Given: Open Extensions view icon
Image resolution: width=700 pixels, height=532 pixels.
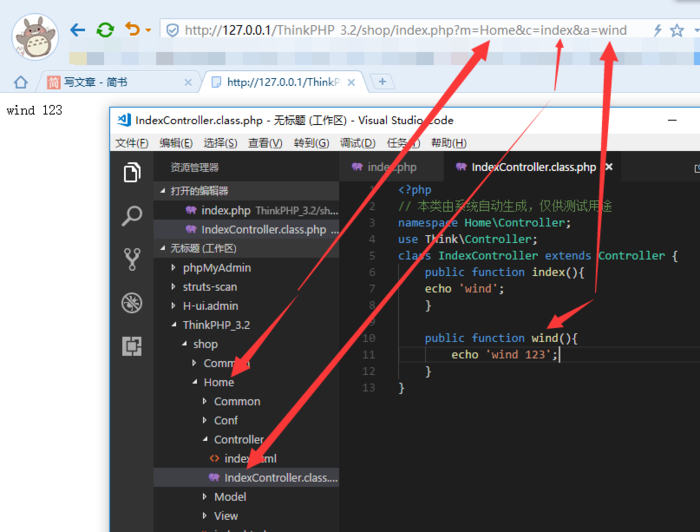Looking at the screenshot, I should pos(132,346).
